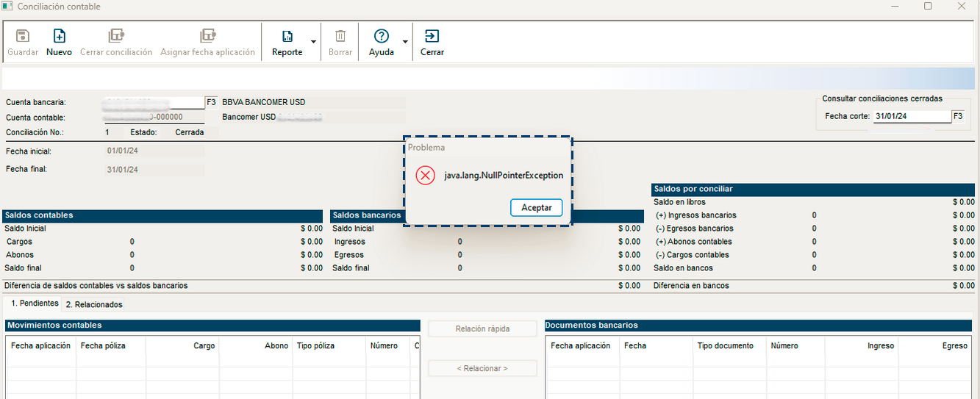The height and width of the screenshot is (399, 980).
Task: Click the Fecha corte date field
Action: coord(912,116)
